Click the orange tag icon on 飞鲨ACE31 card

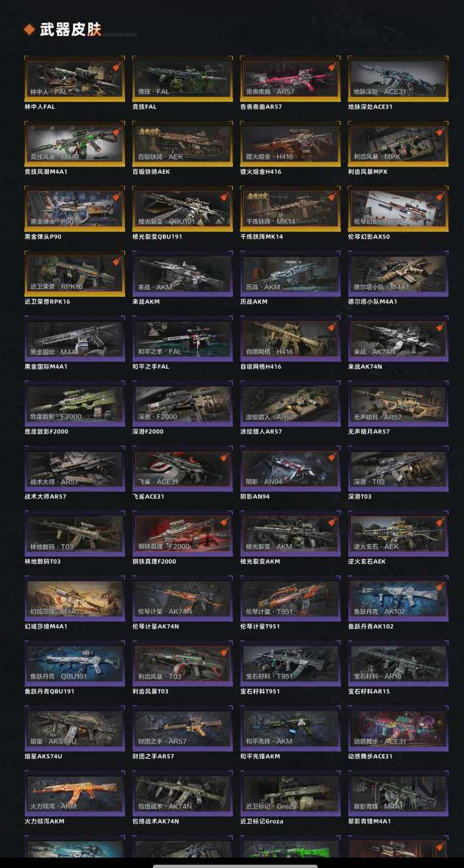(x=224, y=457)
